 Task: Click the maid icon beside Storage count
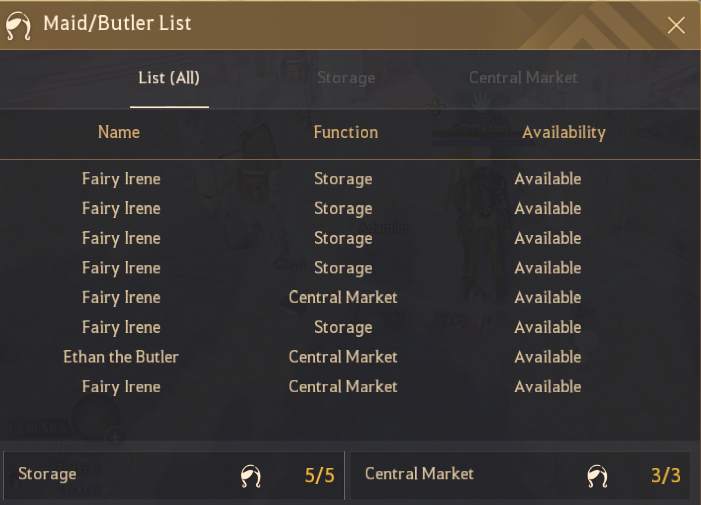[250, 476]
